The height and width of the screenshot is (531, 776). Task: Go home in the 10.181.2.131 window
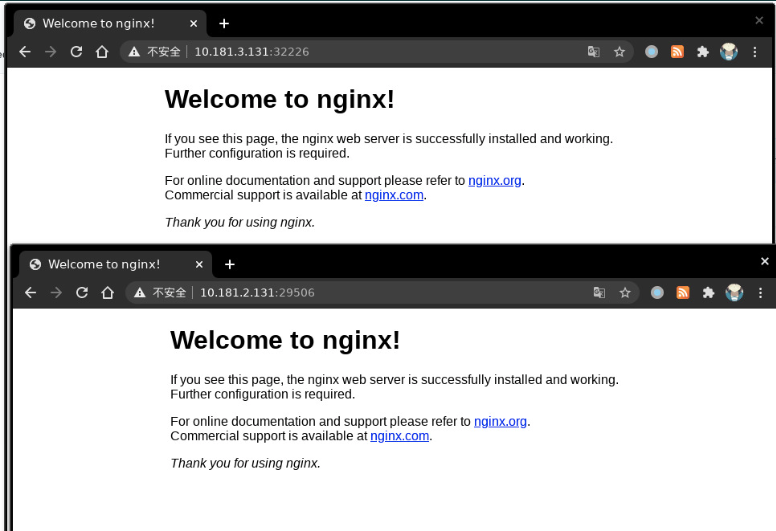[x=107, y=293]
